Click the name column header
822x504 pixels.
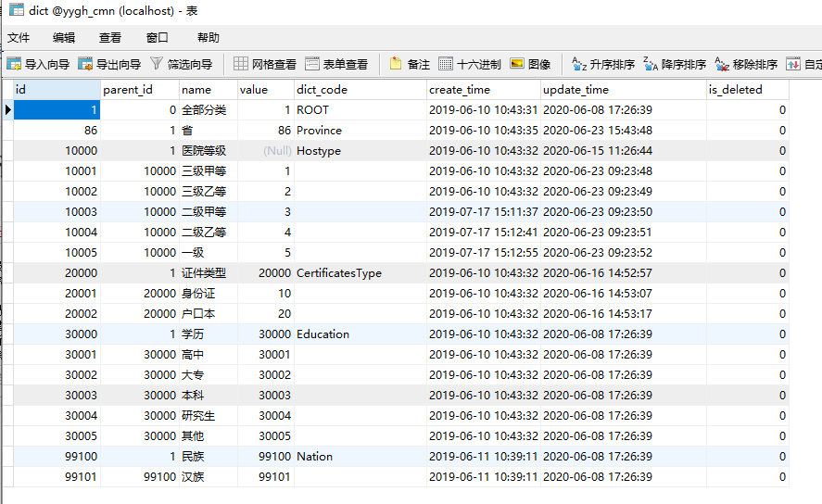pos(209,90)
